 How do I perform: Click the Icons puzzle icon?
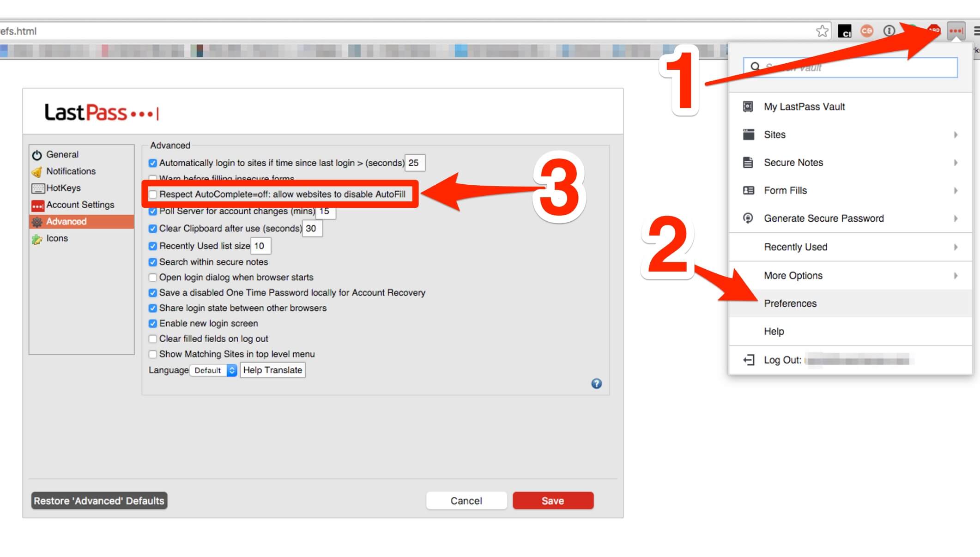(37, 239)
